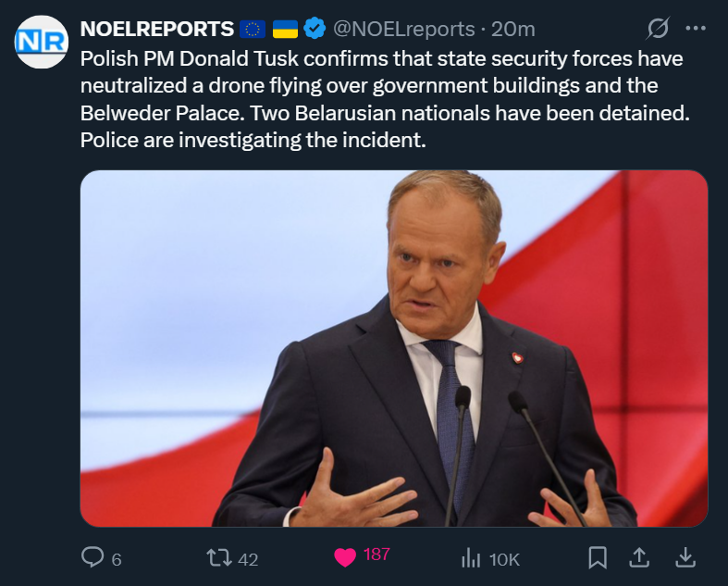Image resolution: width=728 pixels, height=586 pixels.
Task: Click the 10K views count
Action: point(505,559)
